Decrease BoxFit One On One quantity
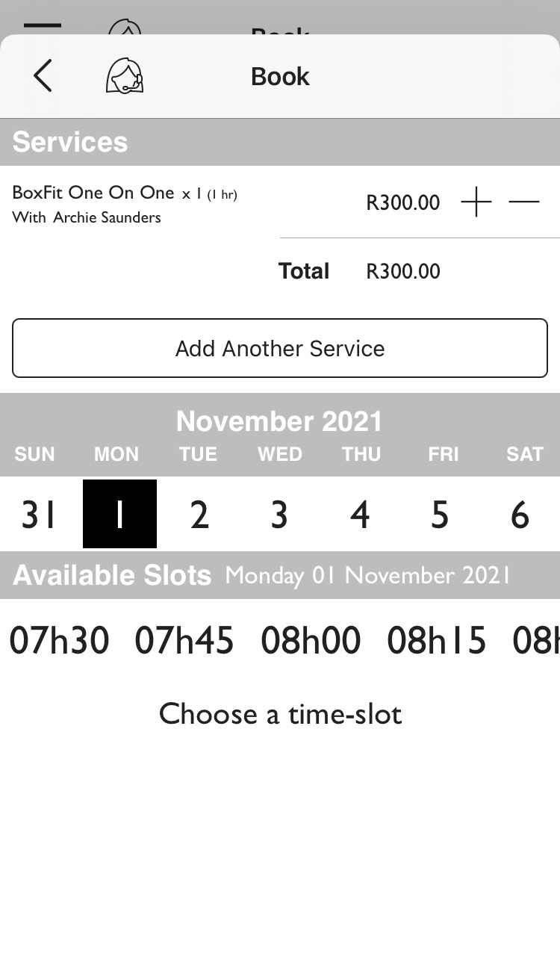The image size is (560, 971). pyautogui.click(x=524, y=202)
